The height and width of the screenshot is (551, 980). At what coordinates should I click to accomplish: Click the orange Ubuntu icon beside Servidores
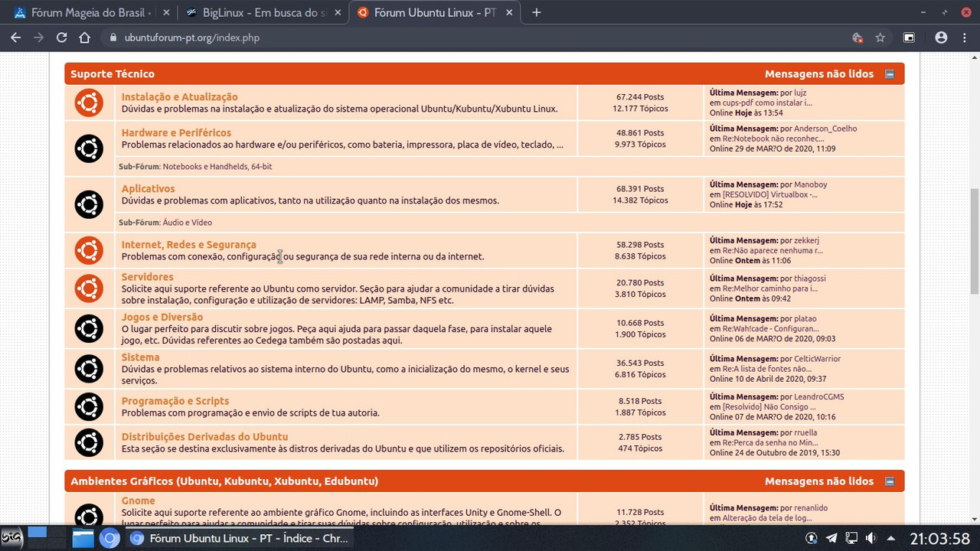coord(89,289)
